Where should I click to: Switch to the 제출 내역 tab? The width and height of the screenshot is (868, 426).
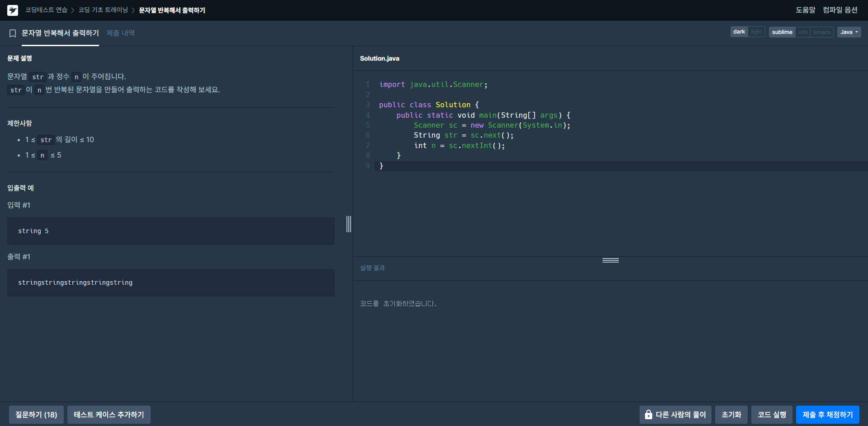[120, 33]
